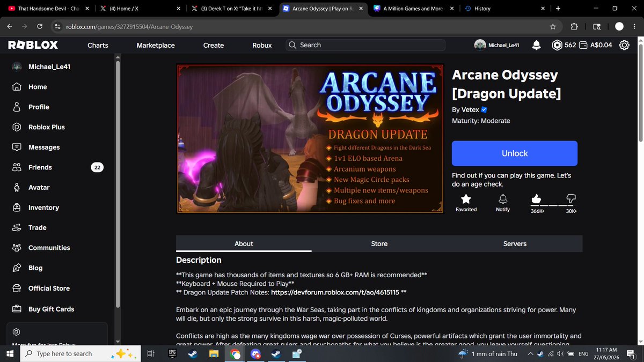Viewport: 644px width, 362px height.
Task: Switch to the Servers tab
Action: point(515,243)
